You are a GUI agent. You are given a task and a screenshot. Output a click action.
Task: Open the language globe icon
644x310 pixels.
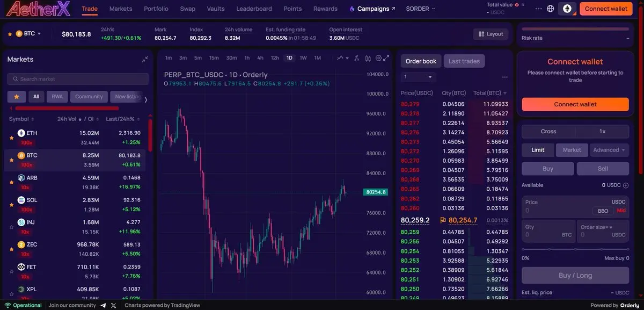point(550,9)
